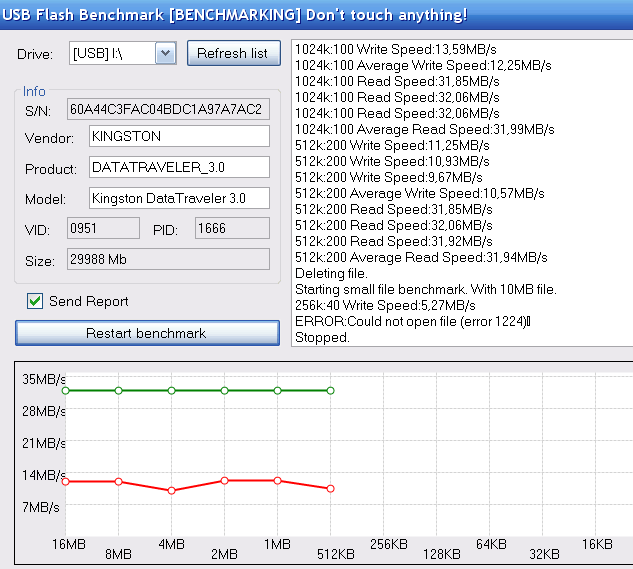Select the Vendor field showing KINGSTON
633x569 pixels.
[x=178, y=136]
